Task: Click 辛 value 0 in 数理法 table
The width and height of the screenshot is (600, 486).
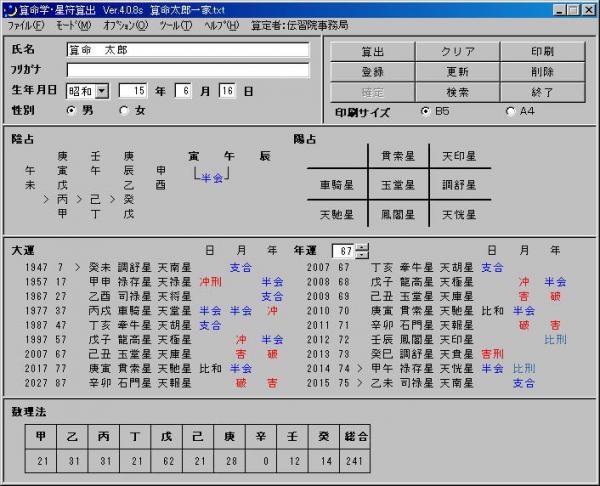Action: pos(261,461)
